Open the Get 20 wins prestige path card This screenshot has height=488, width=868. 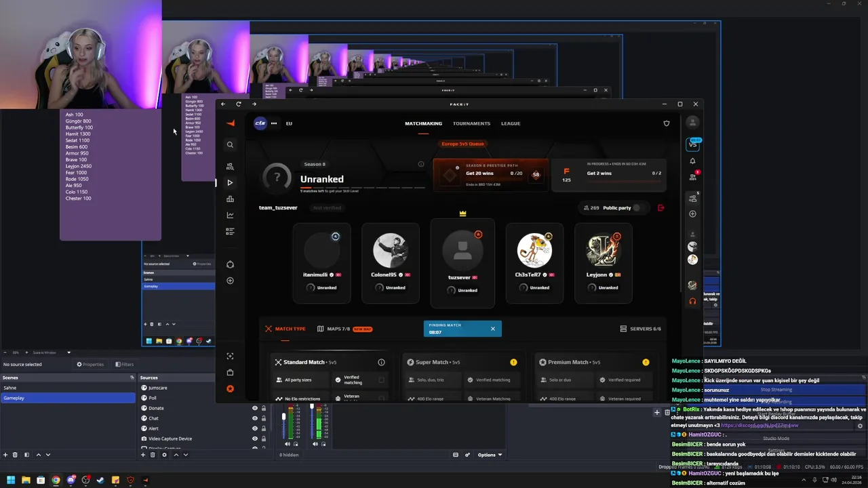pyautogui.click(x=490, y=175)
